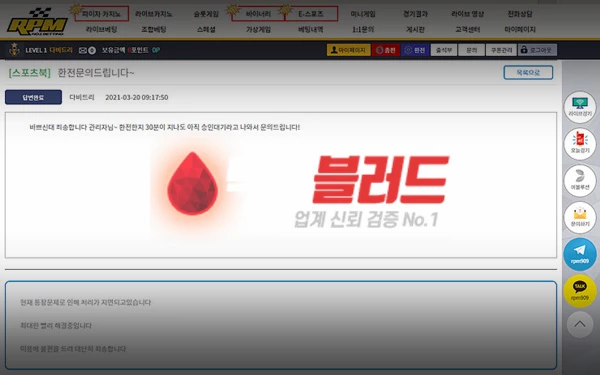Click the blue 환전 withdrawal button
Viewport: 600px width, 375px height.
coord(415,50)
